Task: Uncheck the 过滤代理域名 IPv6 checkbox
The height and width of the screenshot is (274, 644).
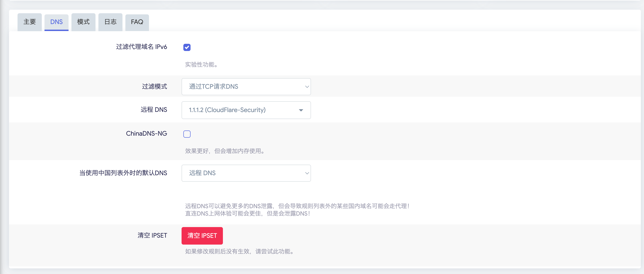Action: point(187,47)
